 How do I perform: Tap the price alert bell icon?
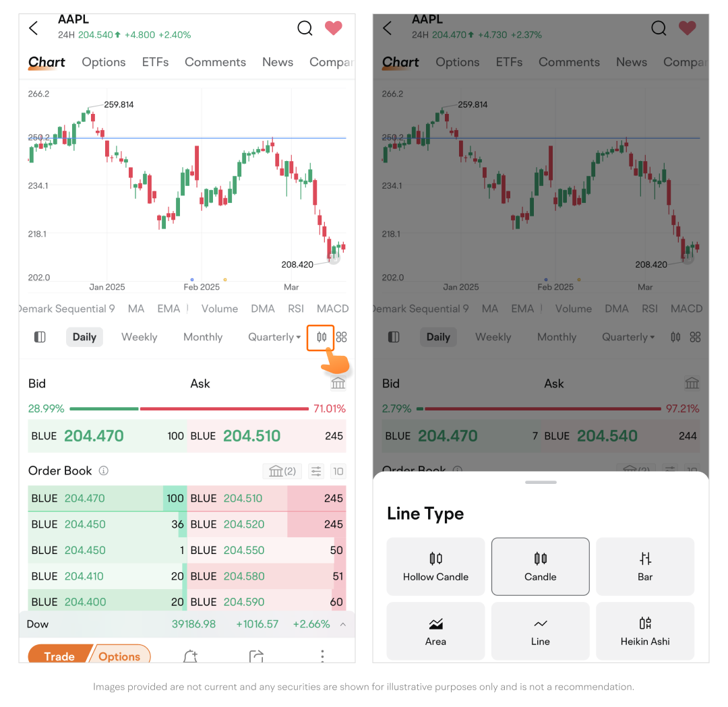pos(191,656)
